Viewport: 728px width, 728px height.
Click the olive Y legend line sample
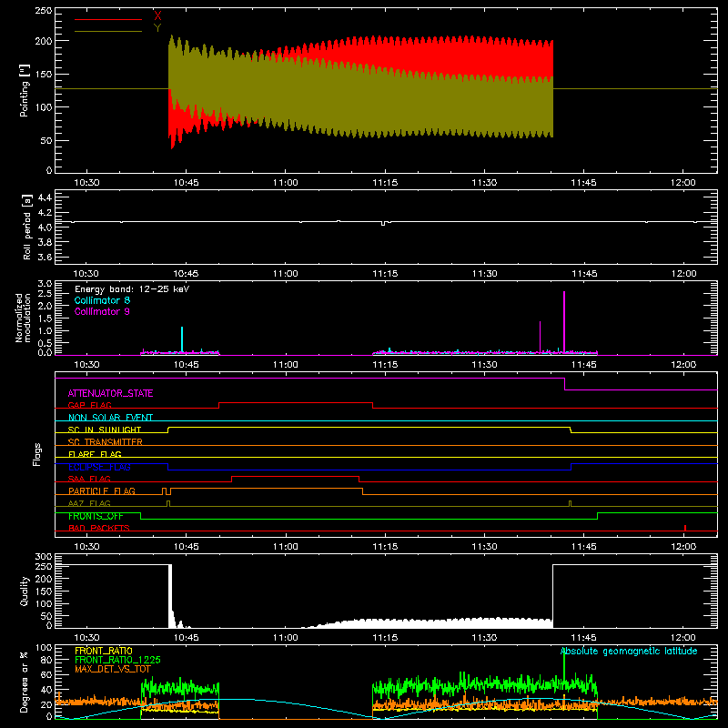pyautogui.click(x=108, y=32)
